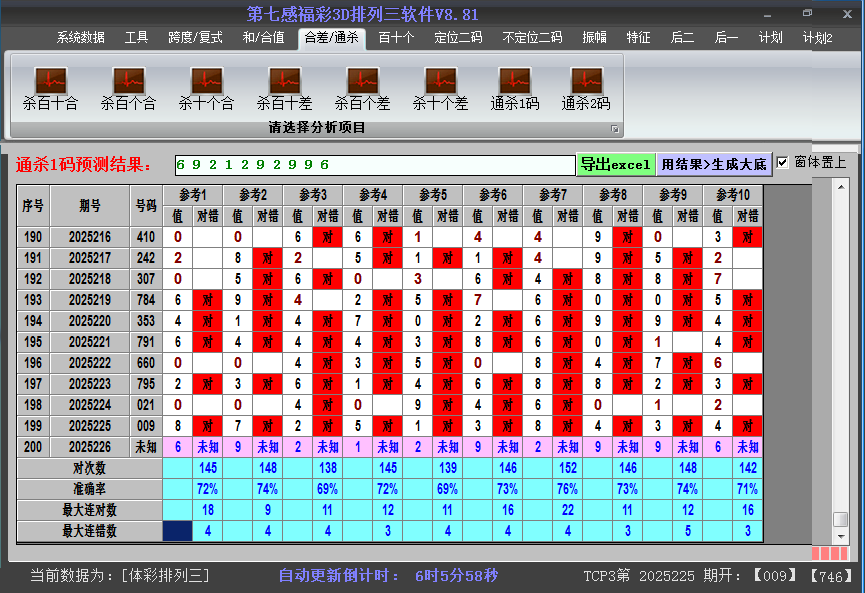Click the table scrollbar thumb
Screen dimensions: 865x593
click(841, 519)
